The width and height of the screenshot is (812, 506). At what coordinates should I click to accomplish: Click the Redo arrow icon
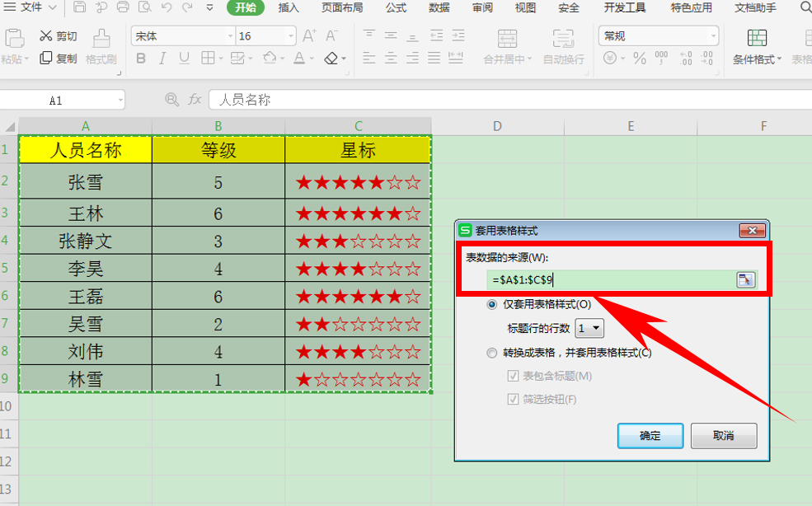pyautogui.click(x=187, y=7)
